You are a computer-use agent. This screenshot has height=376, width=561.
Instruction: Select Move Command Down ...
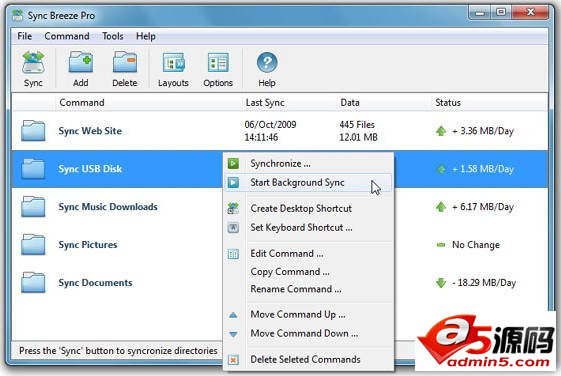coord(308,333)
